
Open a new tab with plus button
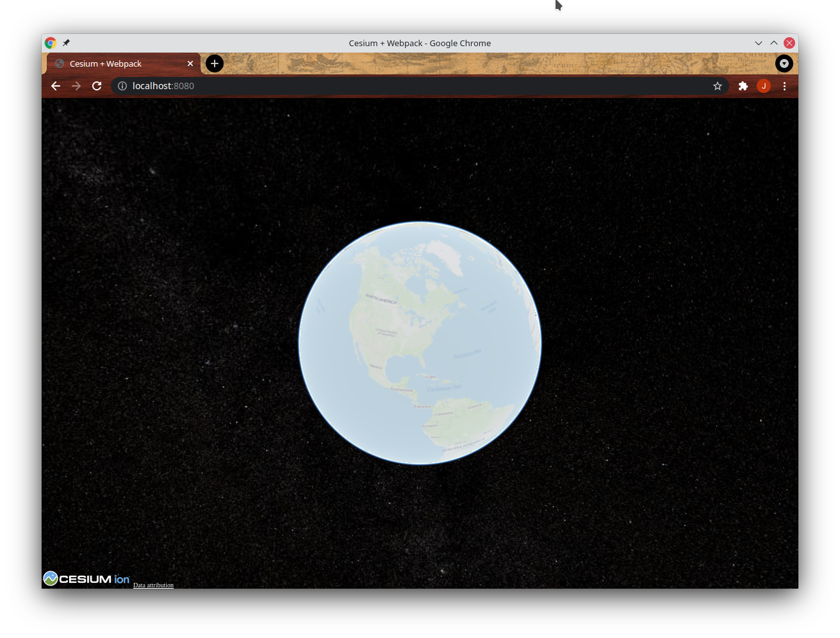(x=215, y=63)
